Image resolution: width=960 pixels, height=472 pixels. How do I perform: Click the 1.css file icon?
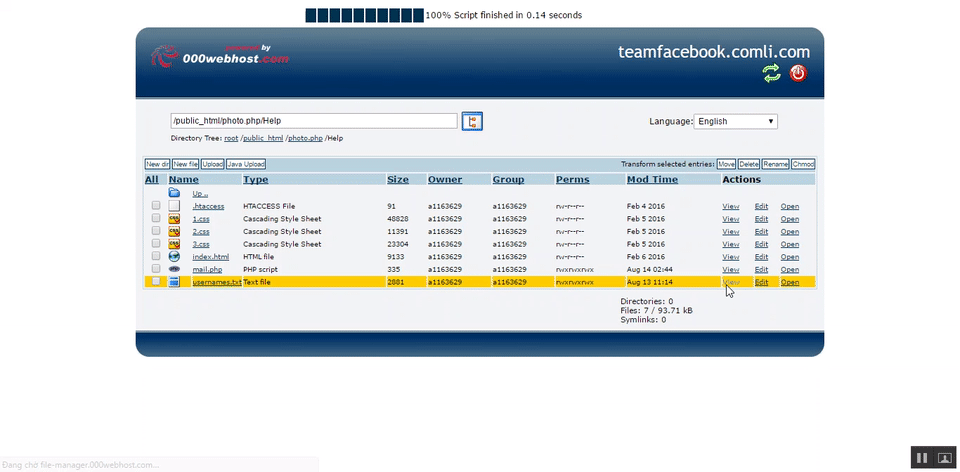[x=174, y=219]
